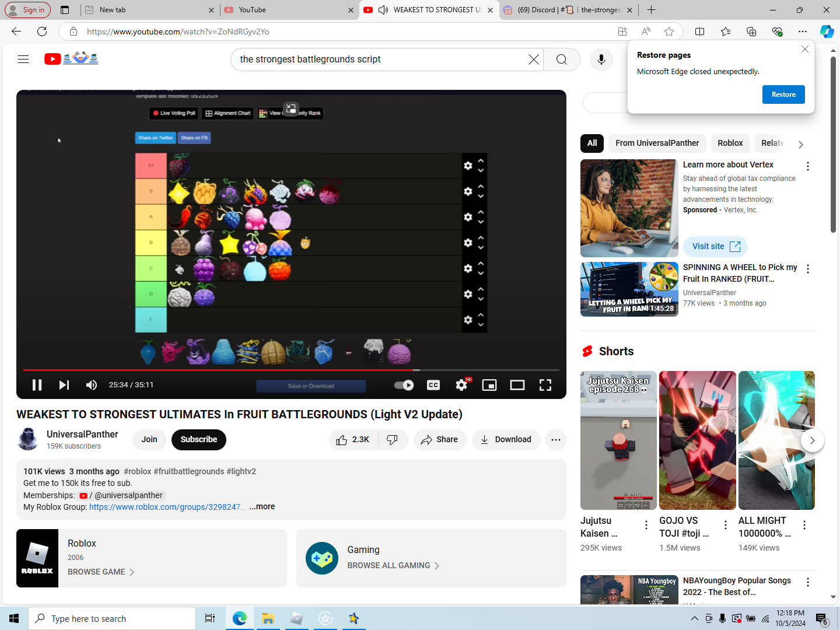The height and width of the screenshot is (630, 840).
Task: Go back to previous page
Action: pos(16,32)
